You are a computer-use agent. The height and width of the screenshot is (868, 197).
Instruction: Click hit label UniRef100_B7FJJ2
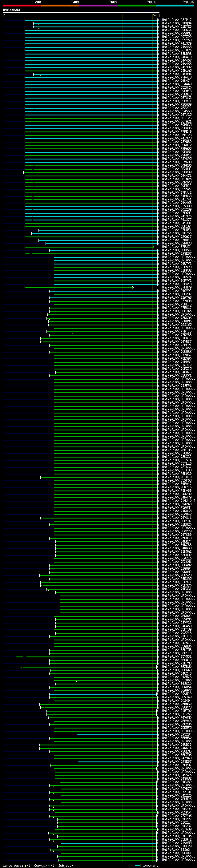(176, 193)
